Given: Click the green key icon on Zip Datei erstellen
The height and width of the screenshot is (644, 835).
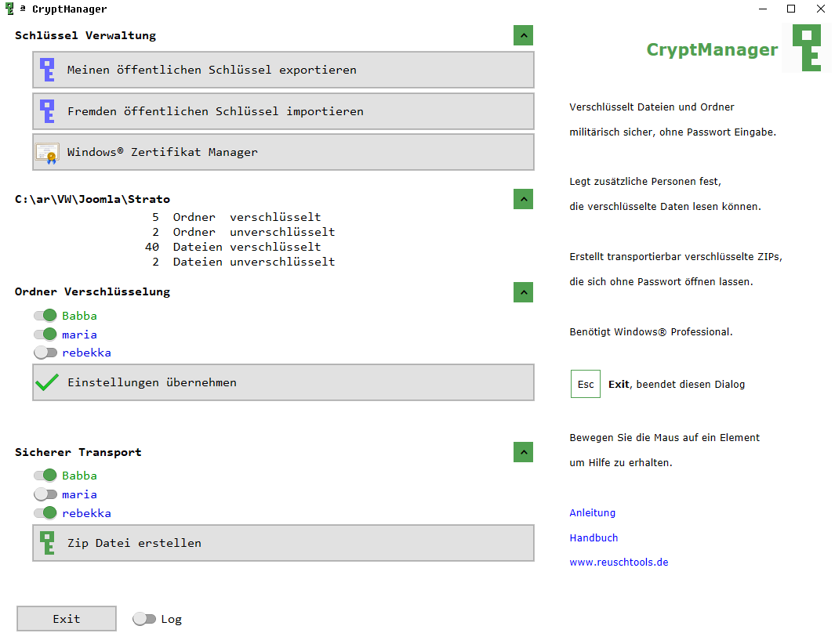Looking at the screenshot, I should coord(47,543).
